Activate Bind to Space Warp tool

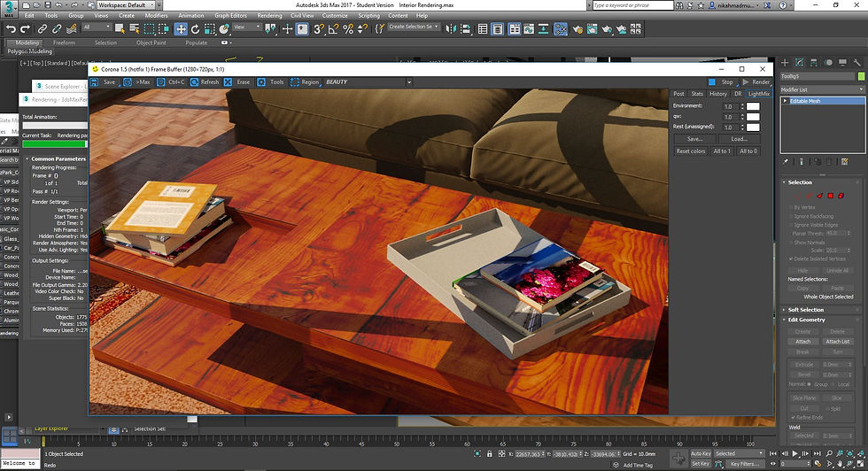[x=72, y=29]
